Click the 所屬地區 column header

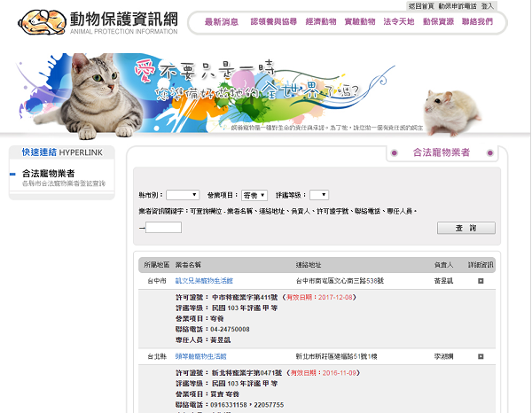(x=156, y=265)
